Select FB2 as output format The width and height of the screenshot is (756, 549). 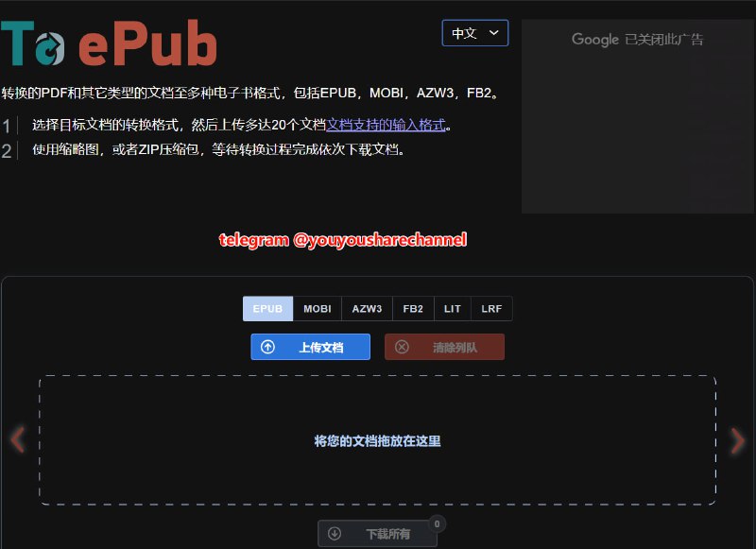(x=413, y=308)
